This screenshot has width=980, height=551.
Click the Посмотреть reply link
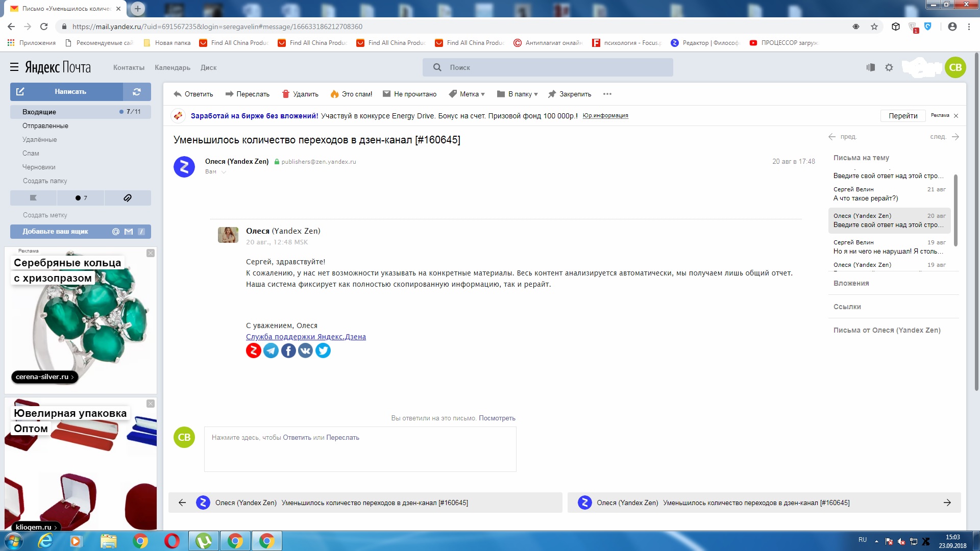pyautogui.click(x=497, y=418)
